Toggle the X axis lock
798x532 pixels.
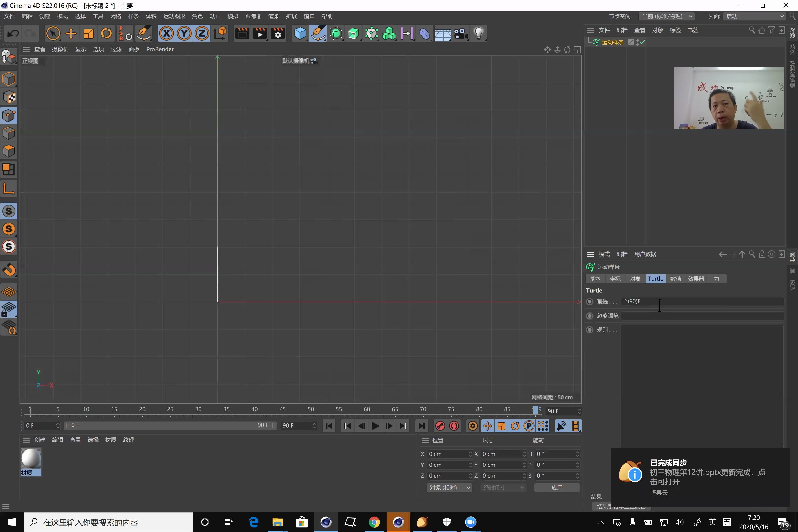166,33
